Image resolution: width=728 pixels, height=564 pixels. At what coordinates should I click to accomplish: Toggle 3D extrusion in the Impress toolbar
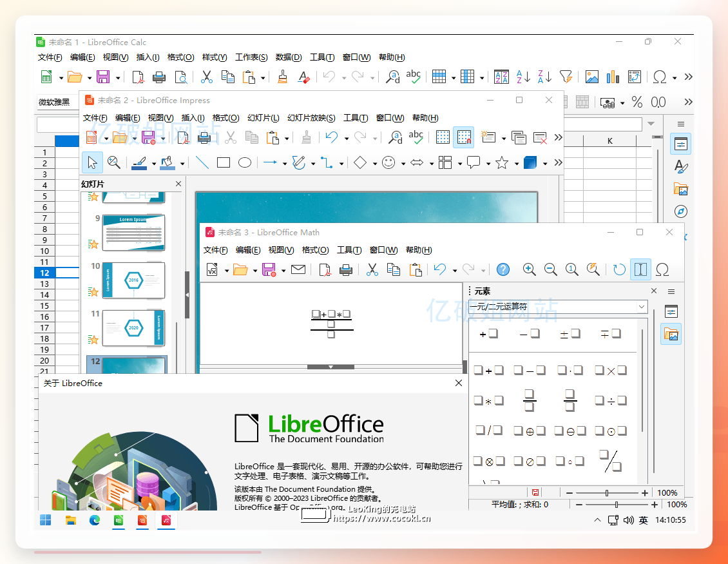click(x=530, y=162)
